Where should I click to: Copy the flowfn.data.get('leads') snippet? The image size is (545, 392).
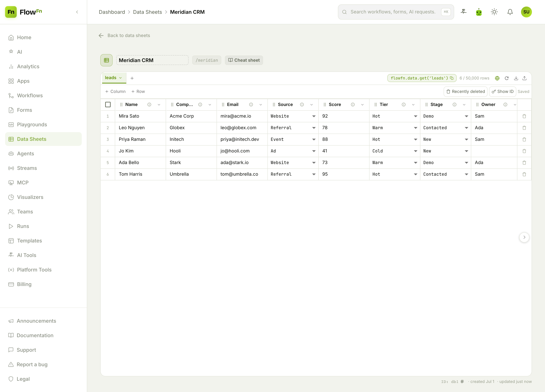[x=451, y=78]
